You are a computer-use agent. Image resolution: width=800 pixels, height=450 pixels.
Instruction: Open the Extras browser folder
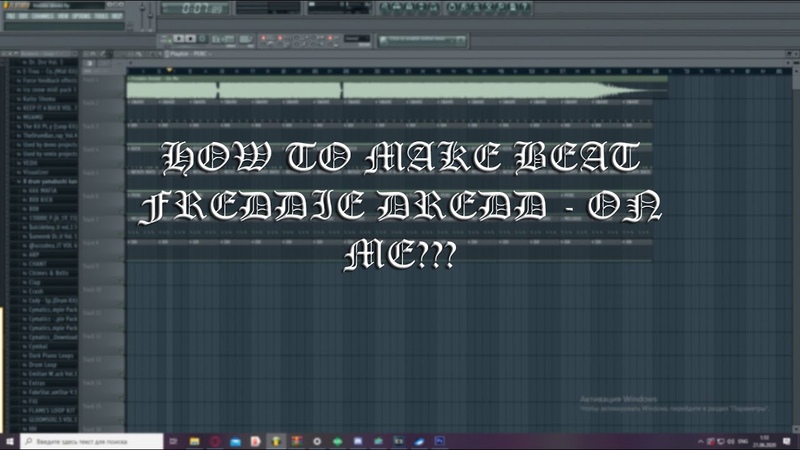click(x=34, y=383)
